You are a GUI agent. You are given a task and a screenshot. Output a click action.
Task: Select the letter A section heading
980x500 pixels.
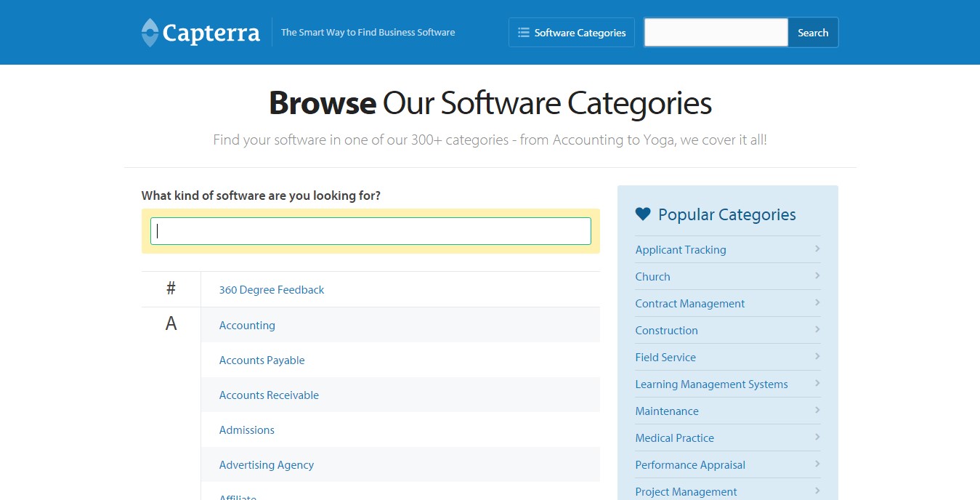(x=170, y=323)
